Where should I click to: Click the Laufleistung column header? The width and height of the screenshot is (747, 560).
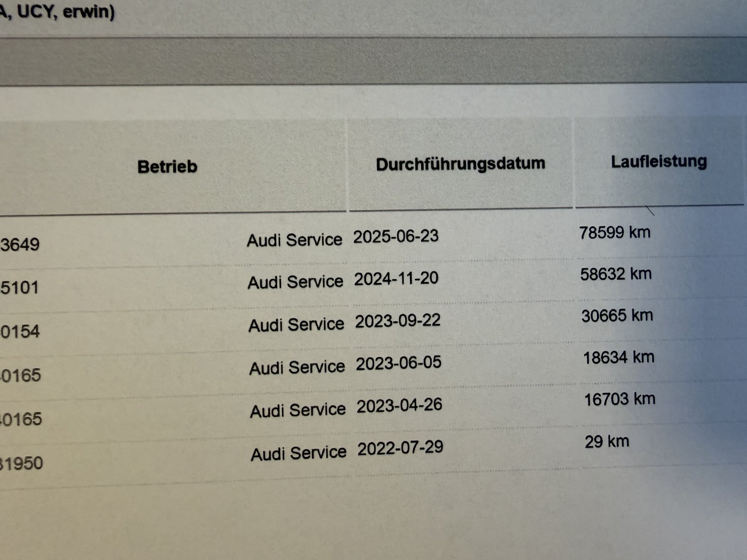click(x=658, y=162)
